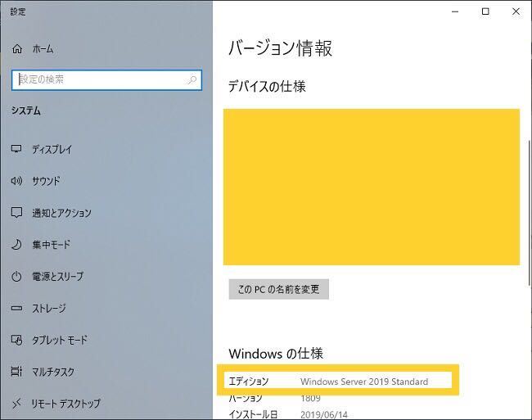The image size is (532, 420).
Task: Open 電源とスリープ settings page
Action: coord(57,277)
